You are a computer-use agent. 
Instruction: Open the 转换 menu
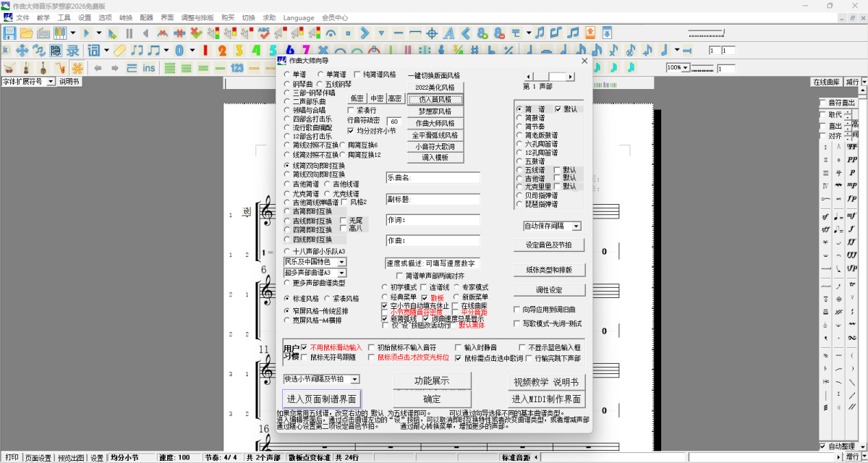pos(126,17)
